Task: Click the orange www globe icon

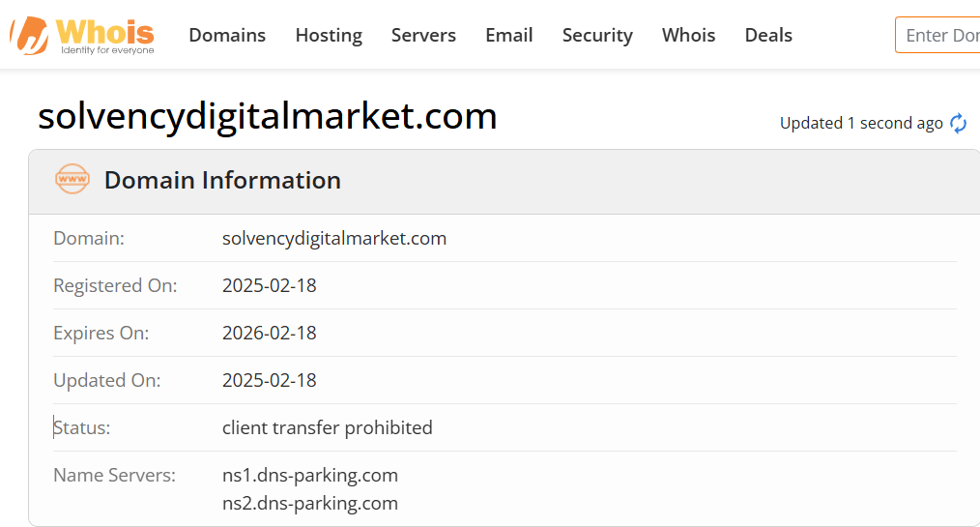Action: pyautogui.click(x=72, y=179)
